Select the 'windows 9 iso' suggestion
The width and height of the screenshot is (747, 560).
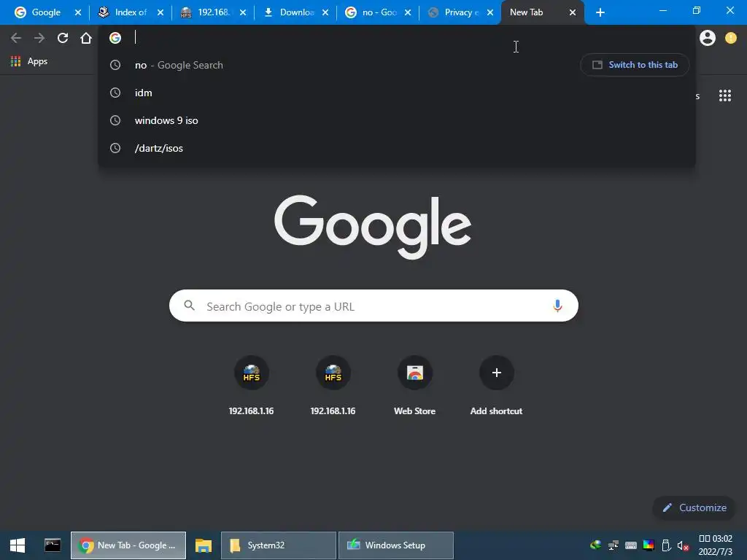tap(396, 120)
